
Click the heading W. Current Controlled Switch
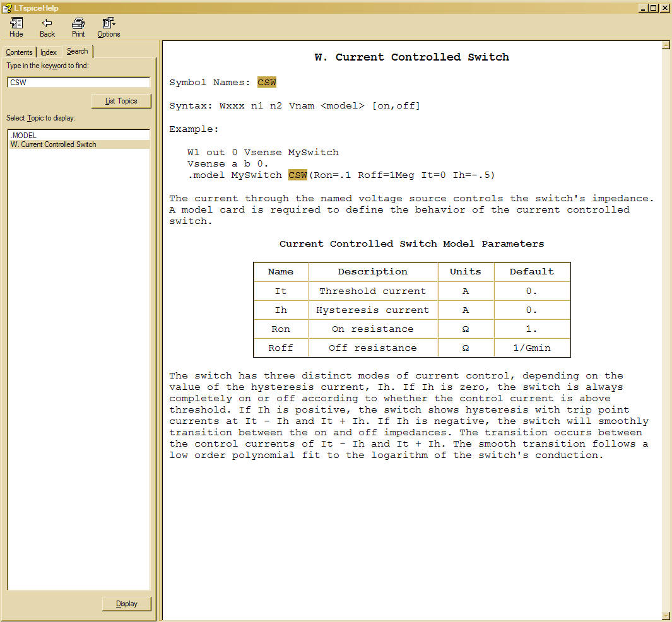411,57
